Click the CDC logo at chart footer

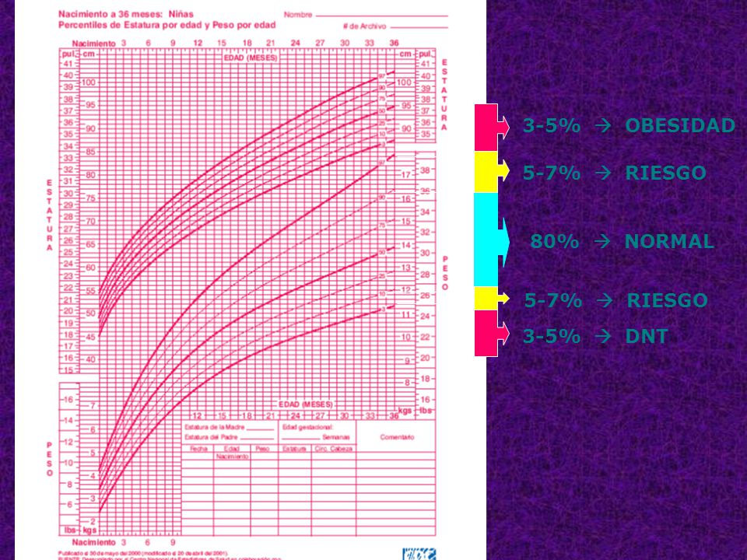click(419, 555)
